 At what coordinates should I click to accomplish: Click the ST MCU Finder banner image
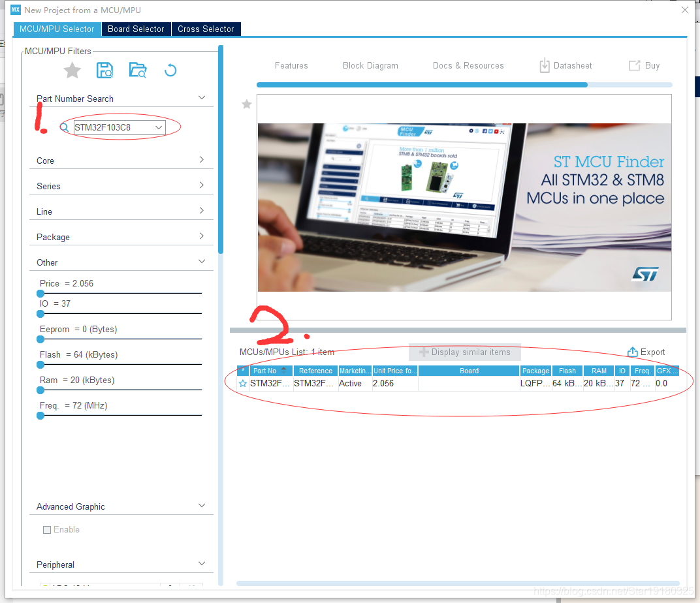pos(464,208)
